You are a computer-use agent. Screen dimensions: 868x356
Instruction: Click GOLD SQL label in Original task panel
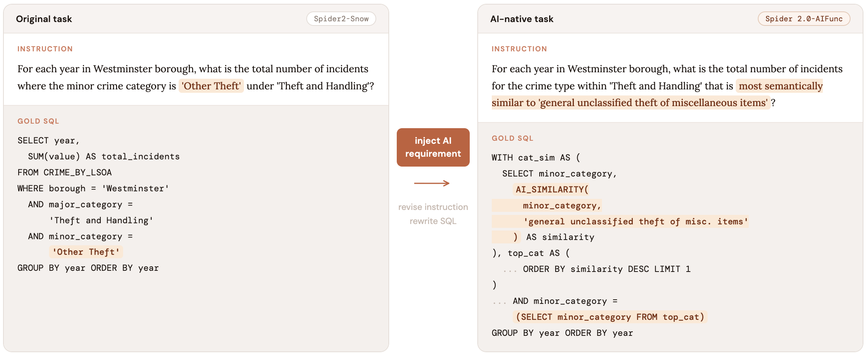pyautogui.click(x=38, y=121)
